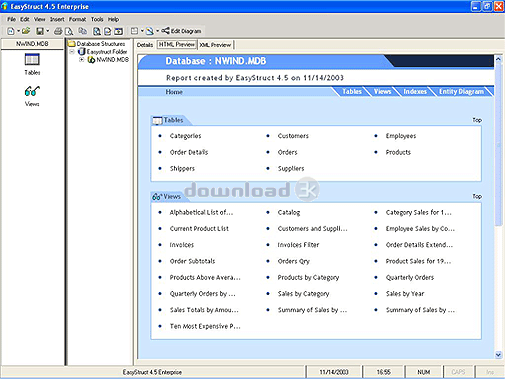505x379 pixels.
Task: Open the dropdown arrow next to Save icon
Action: [x=48, y=31]
